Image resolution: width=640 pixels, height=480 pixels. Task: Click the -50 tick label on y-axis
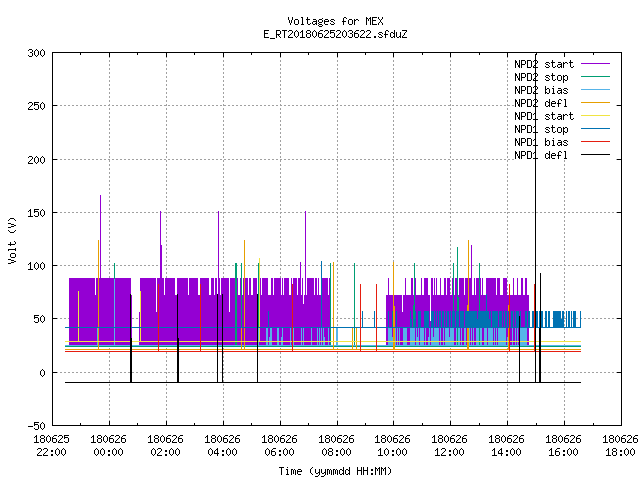click(x=36, y=426)
